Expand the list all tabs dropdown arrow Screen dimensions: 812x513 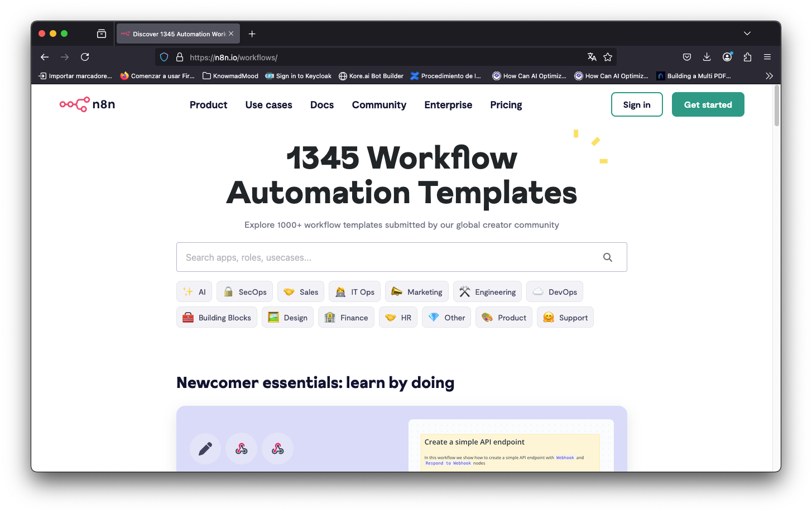pyautogui.click(x=747, y=33)
